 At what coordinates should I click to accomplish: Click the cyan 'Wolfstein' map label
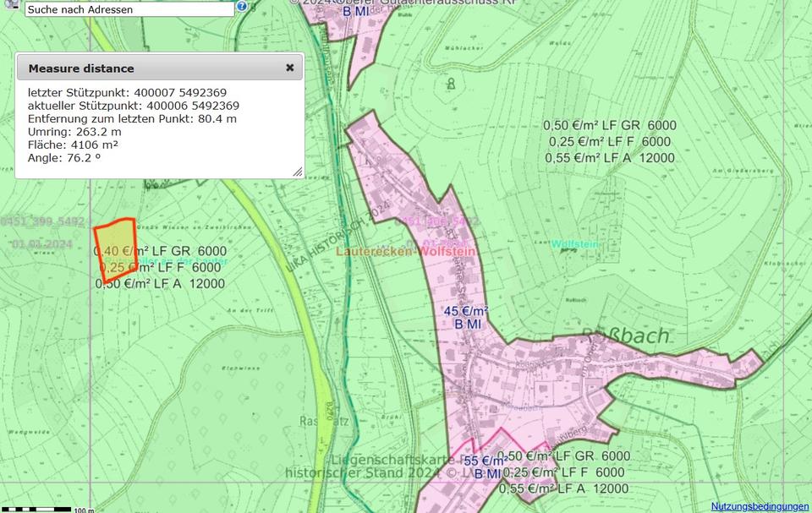coord(574,244)
